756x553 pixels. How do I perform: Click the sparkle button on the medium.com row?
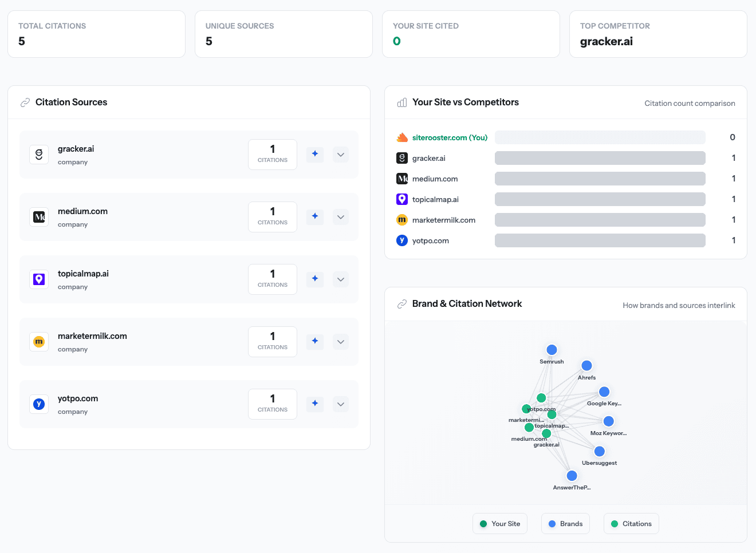pyautogui.click(x=315, y=216)
